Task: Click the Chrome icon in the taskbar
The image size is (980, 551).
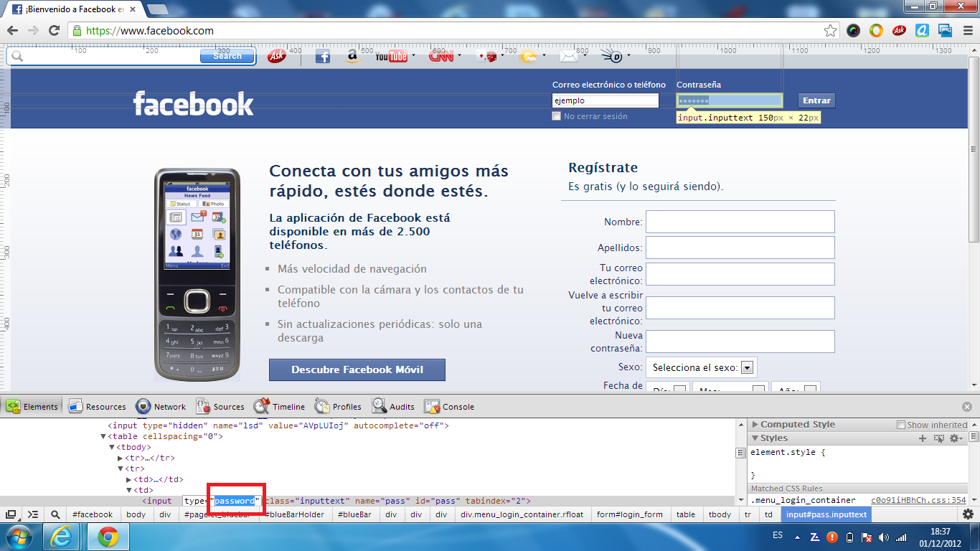Action: [x=108, y=537]
